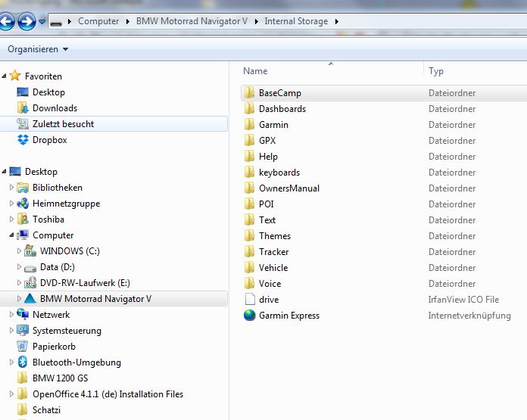Select the Zuletzt besucht favorites item

63,124
